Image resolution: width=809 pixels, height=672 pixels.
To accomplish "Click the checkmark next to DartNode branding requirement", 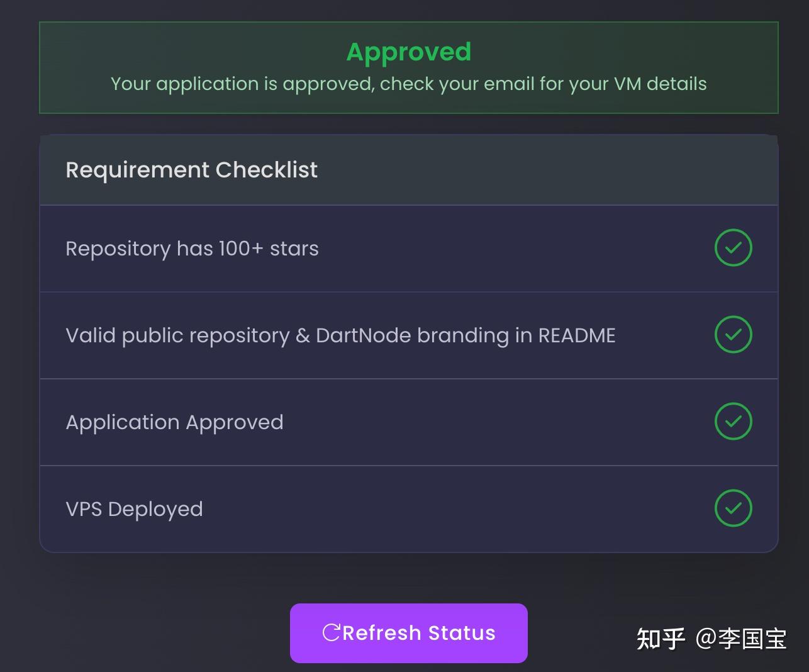I will (733, 335).
